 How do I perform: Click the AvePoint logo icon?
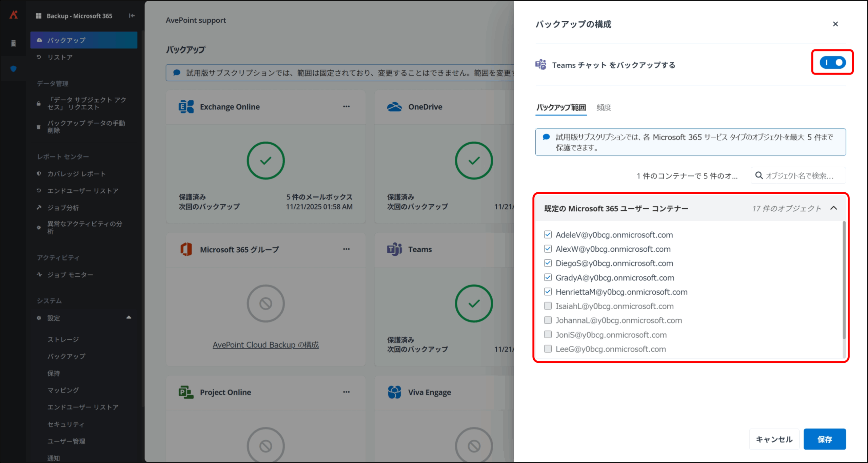click(14, 15)
